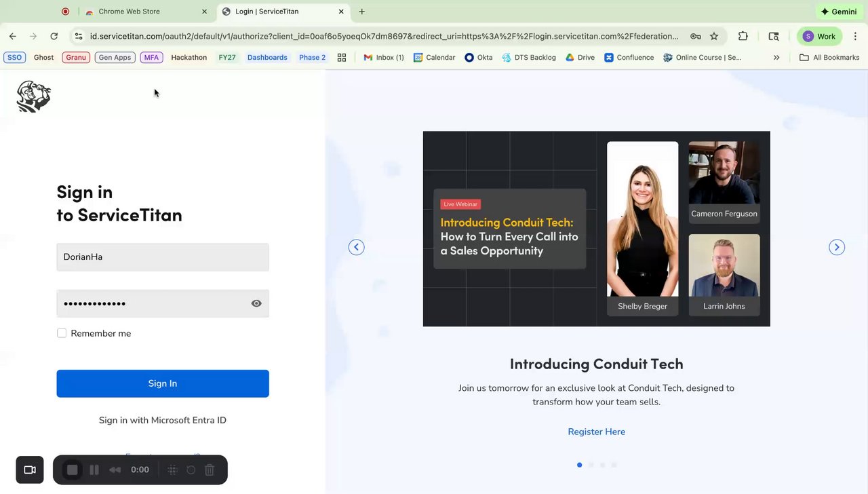Open the saved password key icon

click(x=696, y=37)
